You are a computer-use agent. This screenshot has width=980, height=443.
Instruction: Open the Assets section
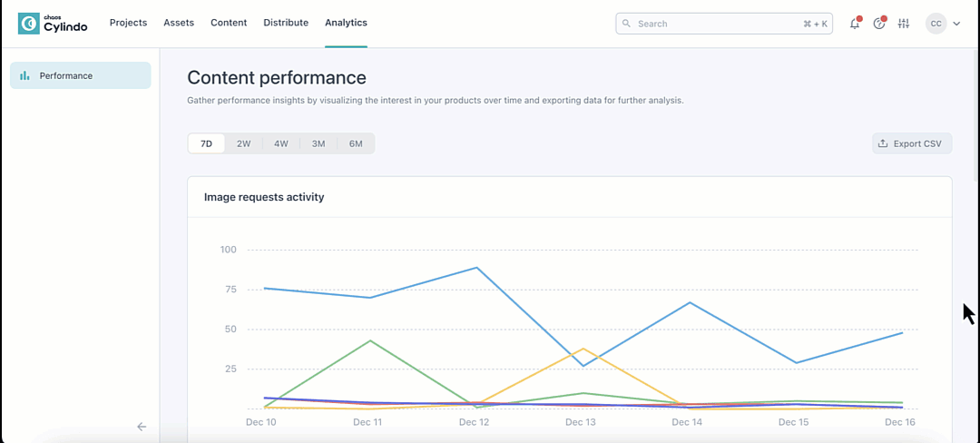click(179, 23)
